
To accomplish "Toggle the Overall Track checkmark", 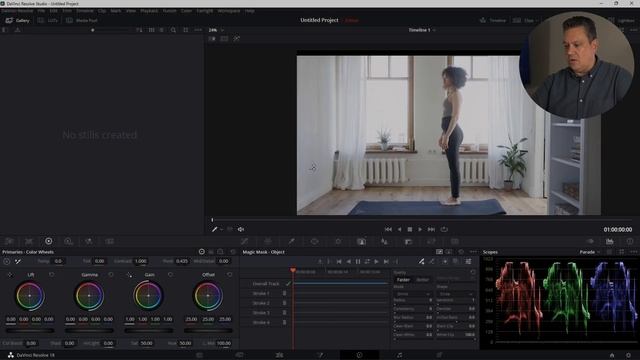I will coord(288,283).
